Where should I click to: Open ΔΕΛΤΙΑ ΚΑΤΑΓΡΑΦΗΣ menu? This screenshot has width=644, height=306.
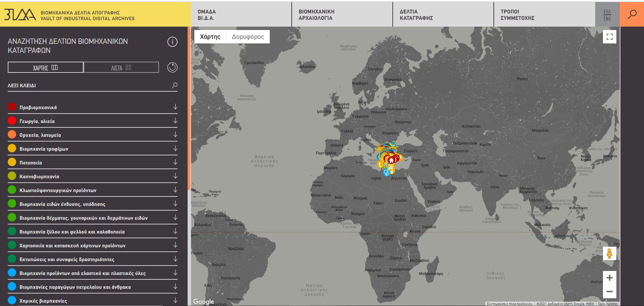coord(416,15)
